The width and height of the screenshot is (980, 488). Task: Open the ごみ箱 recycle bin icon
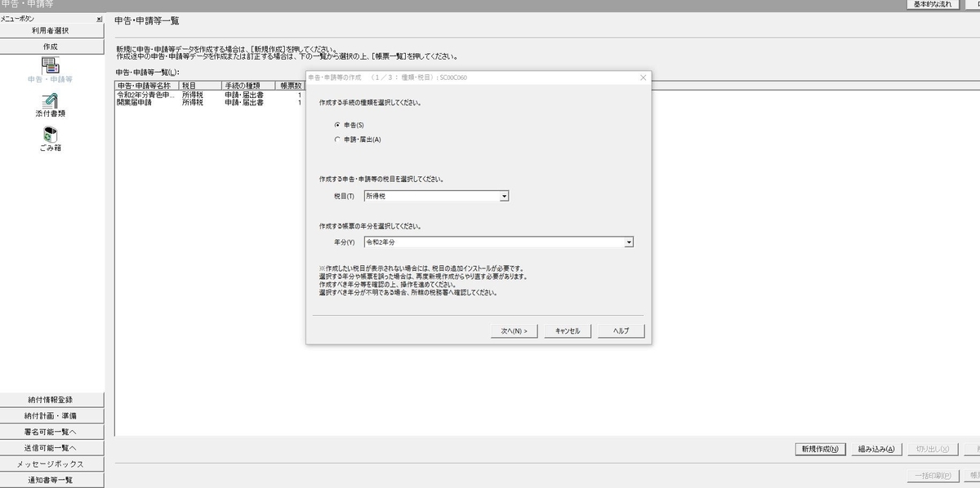click(49, 137)
